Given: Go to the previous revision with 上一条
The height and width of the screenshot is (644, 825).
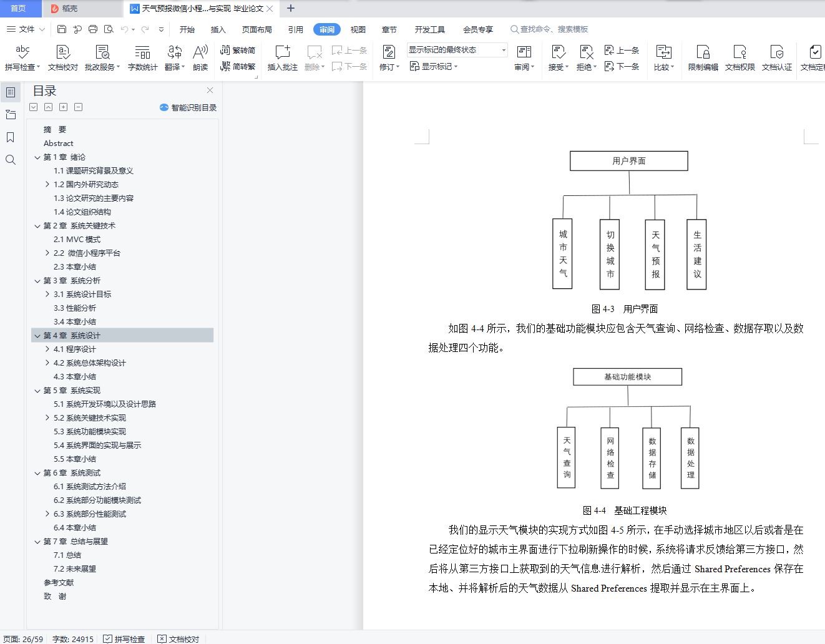Looking at the screenshot, I should [622, 50].
